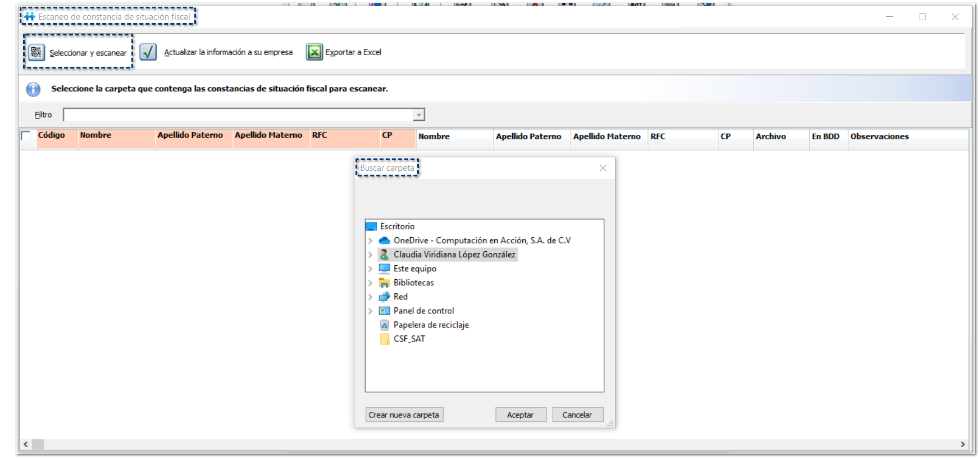Expand the Este equipo tree node
Screen dimensions: 980x459
click(370, 269)
